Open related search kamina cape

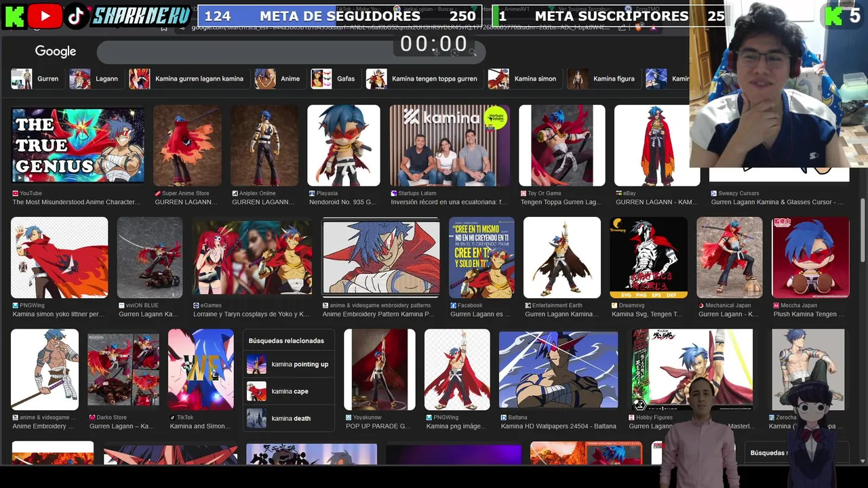(289, 391)
